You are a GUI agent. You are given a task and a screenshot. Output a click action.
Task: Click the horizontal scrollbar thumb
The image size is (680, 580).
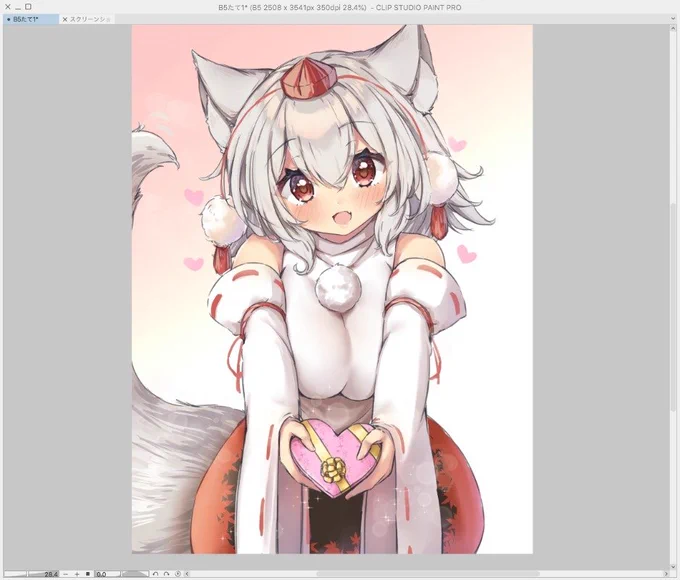coord(428,574)
